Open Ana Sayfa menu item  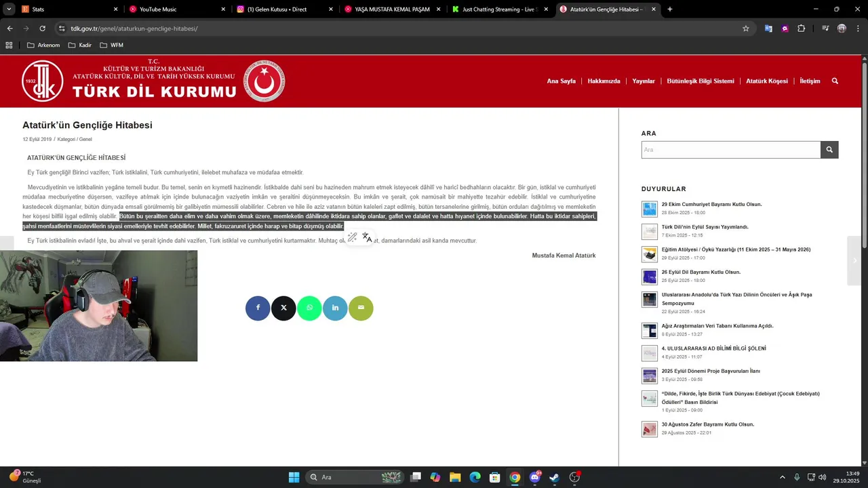(x=561, y=81)
